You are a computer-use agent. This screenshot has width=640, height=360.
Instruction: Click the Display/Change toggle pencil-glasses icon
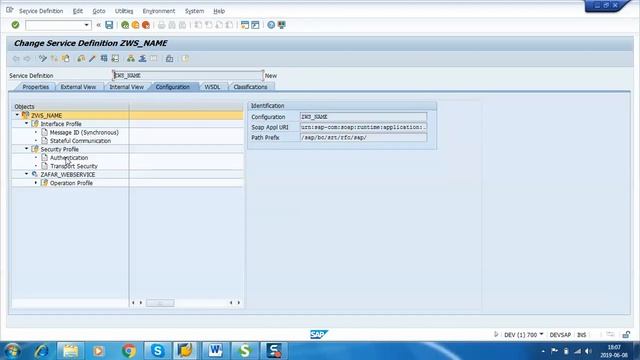pyautogui.click(x=43, y=59)
